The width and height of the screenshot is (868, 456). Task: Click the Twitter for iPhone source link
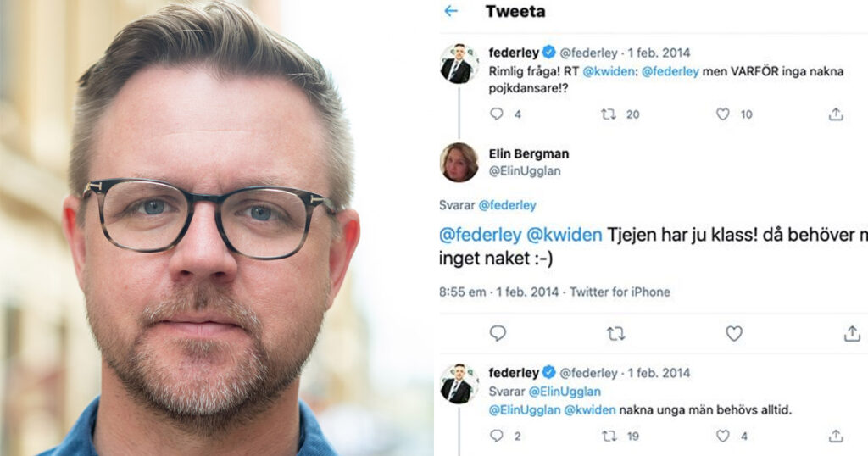[x=620, y=292]
